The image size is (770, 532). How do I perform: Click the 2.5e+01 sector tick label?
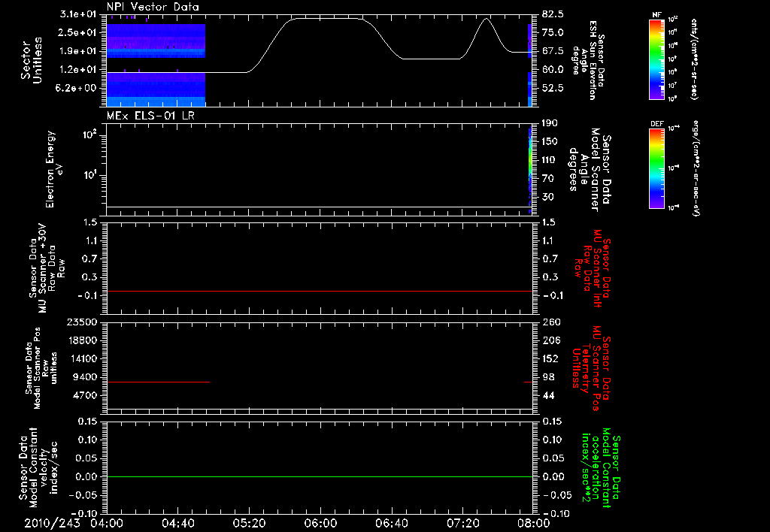[77, 32]
